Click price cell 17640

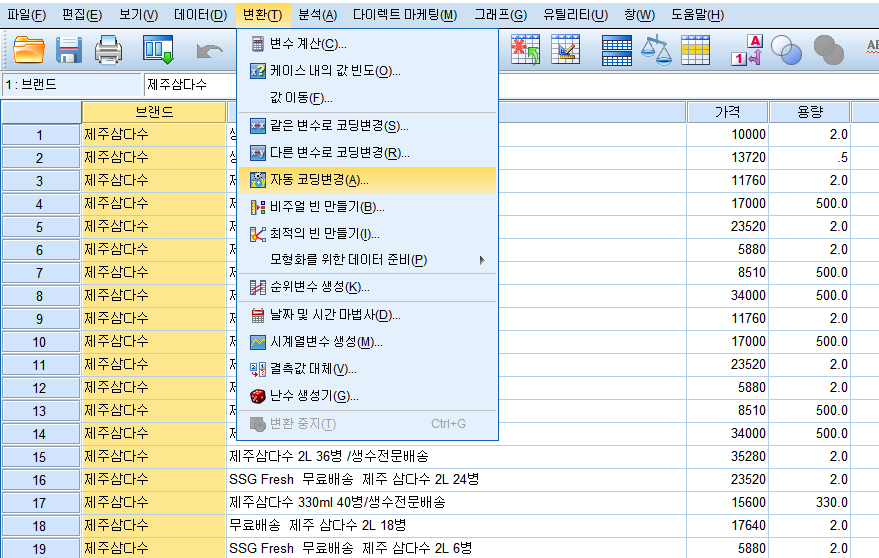(x=727, y=525)
